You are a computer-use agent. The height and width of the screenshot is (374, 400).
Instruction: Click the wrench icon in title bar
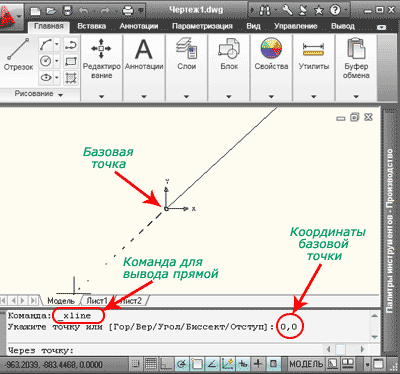click(x=287, y=10)
